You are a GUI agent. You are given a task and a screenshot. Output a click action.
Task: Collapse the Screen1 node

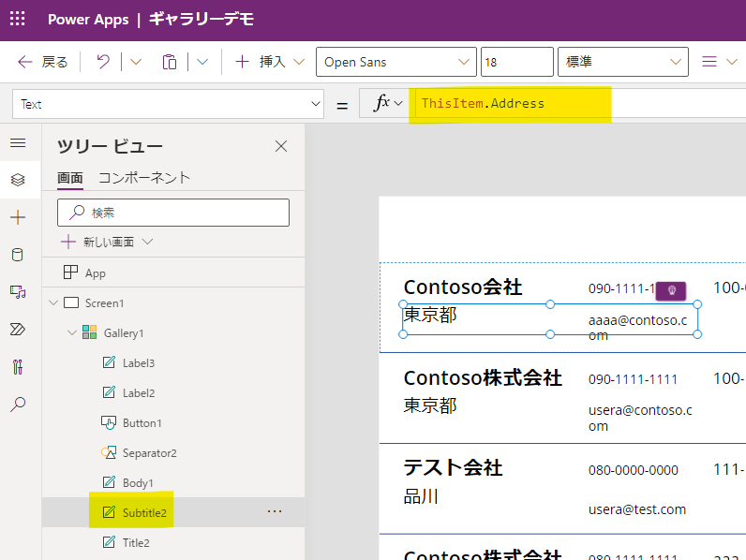pyautogui.click(x=53, y=302)
